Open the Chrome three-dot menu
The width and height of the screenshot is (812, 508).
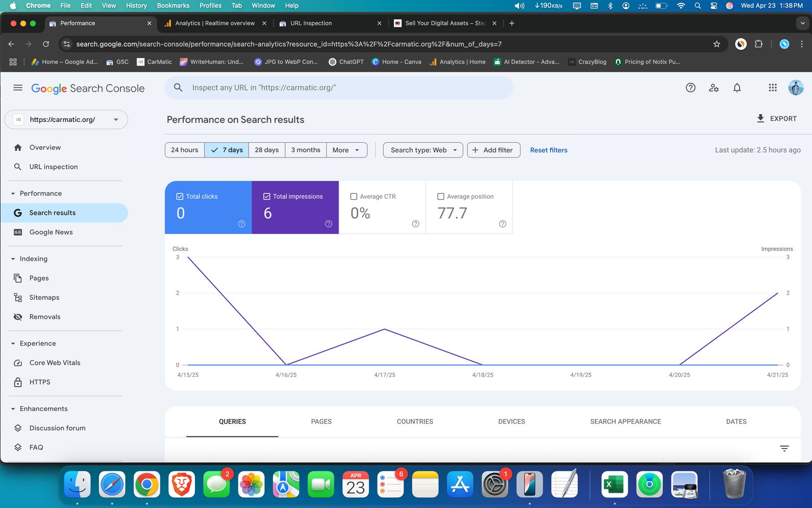tap(801, 44)
